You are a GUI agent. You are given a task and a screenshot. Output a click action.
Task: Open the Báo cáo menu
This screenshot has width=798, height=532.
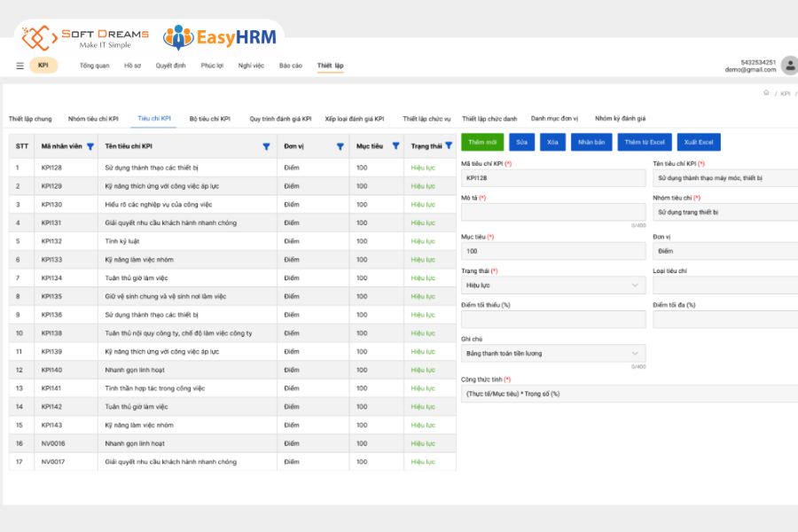[290, 66]
